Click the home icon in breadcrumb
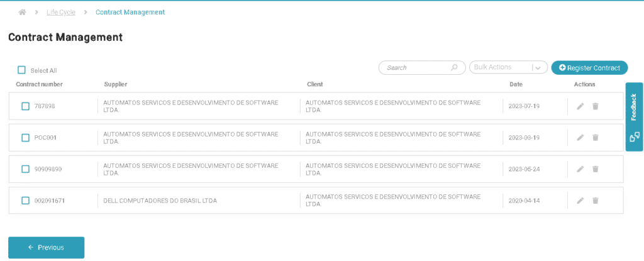The image size is (644, 261). [x=23, y=12]
